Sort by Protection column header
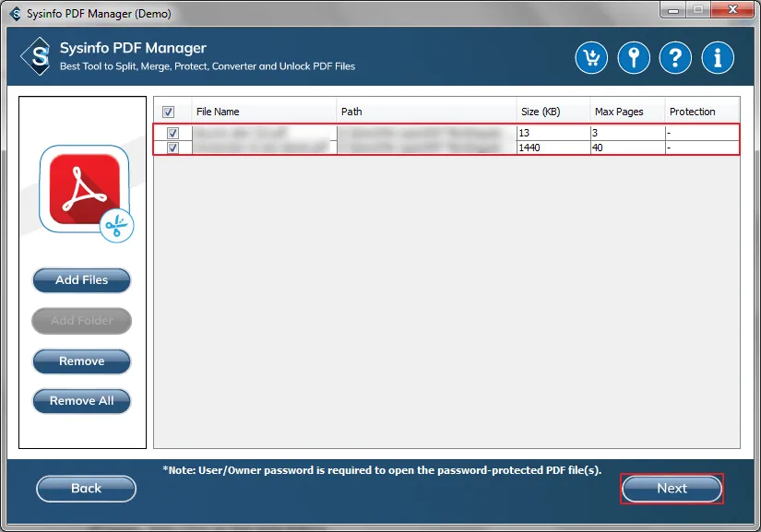 point(702,112)
